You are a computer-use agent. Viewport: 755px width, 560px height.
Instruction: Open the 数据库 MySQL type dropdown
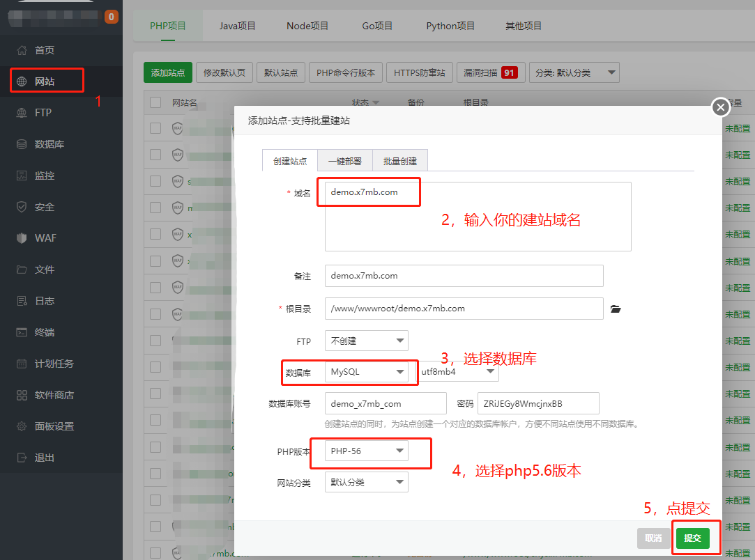(367, 372)
